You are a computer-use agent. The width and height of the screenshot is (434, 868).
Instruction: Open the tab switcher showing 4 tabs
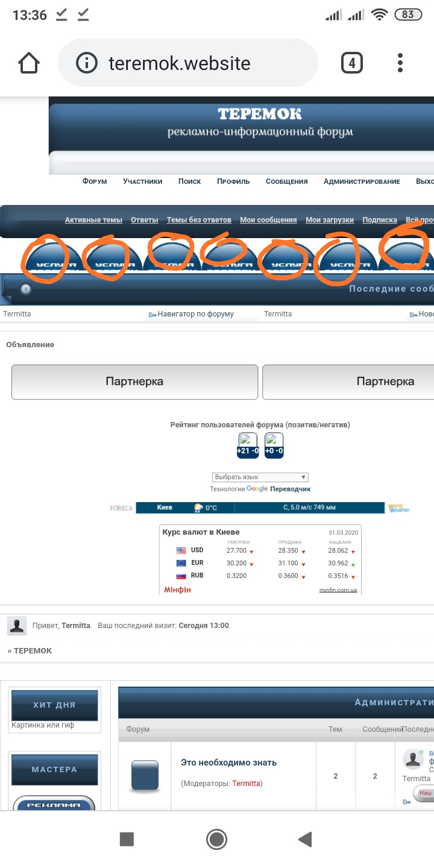[352, 63]
